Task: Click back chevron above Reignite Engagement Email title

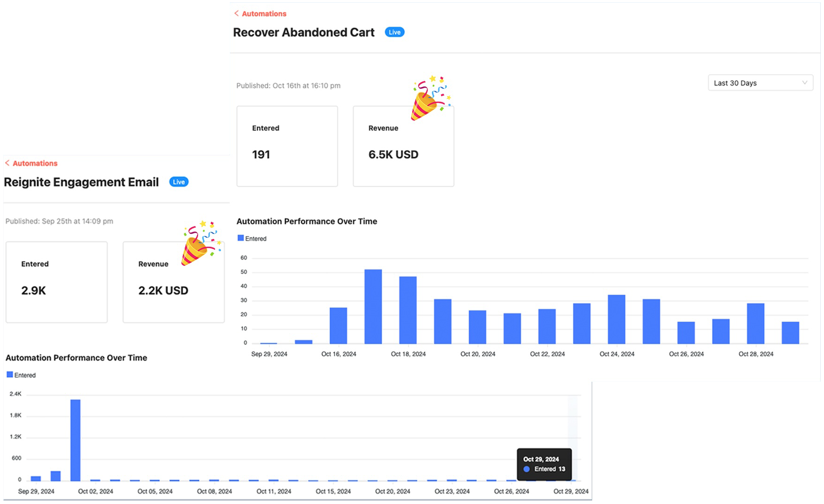Action: point(7,163)
